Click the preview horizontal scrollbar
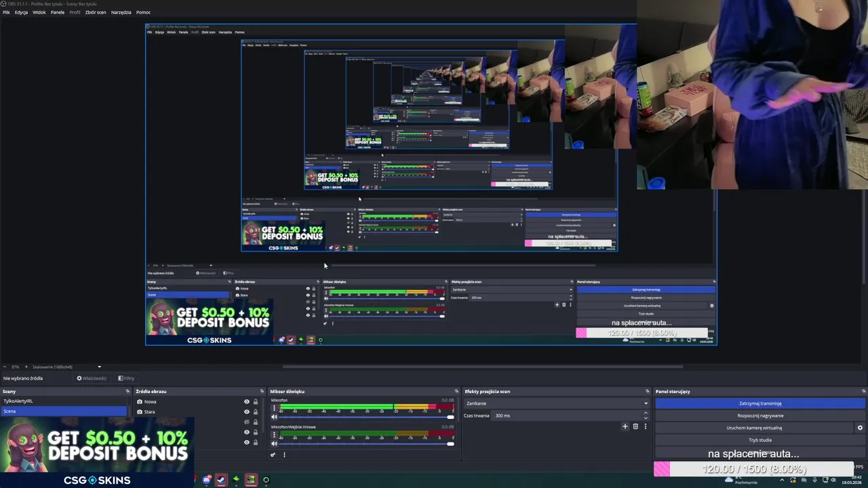The width and height of the screenshot is (868, 488). 481,367
